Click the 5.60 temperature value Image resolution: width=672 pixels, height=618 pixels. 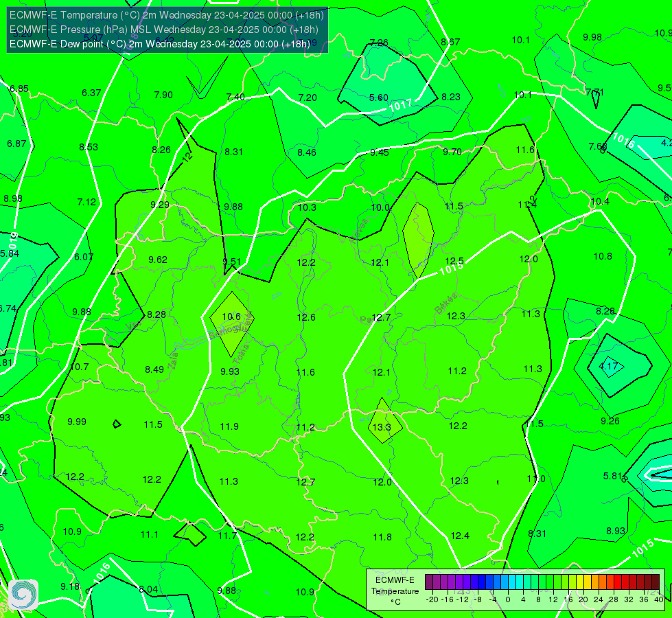pyautogui.click(x=378, y=98)
